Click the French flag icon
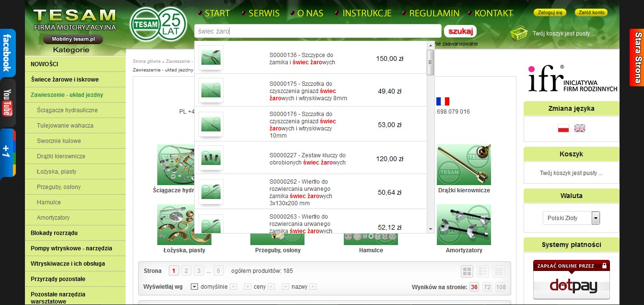 click(443, 101)
